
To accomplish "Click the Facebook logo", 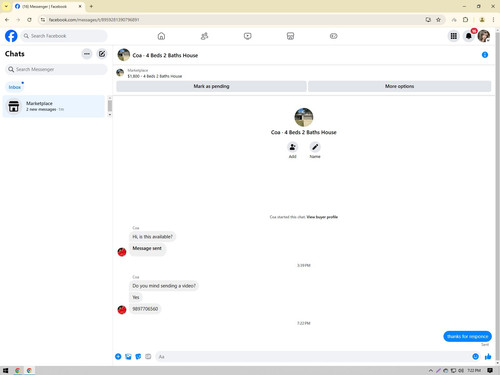I will [11, 36].
